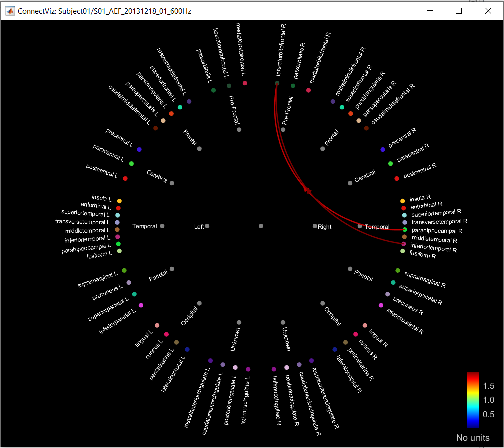The width and height of the screenshot is (504, 448).
Task: Select the inferiortemporal R node
Action: (404, 244)
